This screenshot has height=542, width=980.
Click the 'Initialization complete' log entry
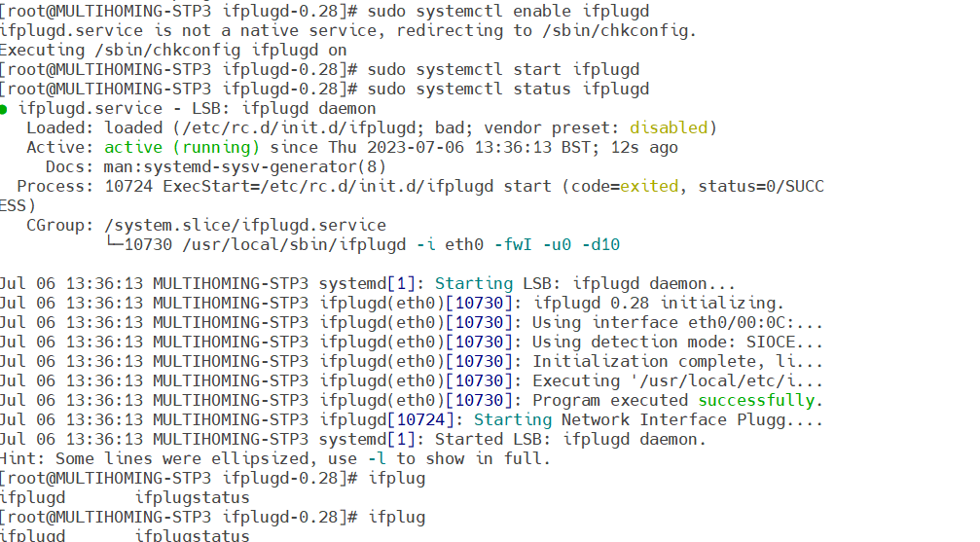(x=677, y=362)
